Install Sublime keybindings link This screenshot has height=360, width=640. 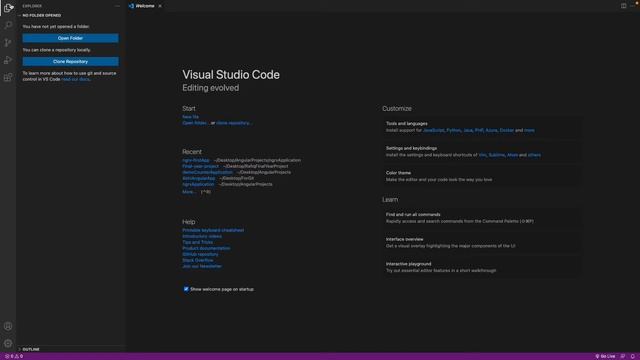[497, 155]
